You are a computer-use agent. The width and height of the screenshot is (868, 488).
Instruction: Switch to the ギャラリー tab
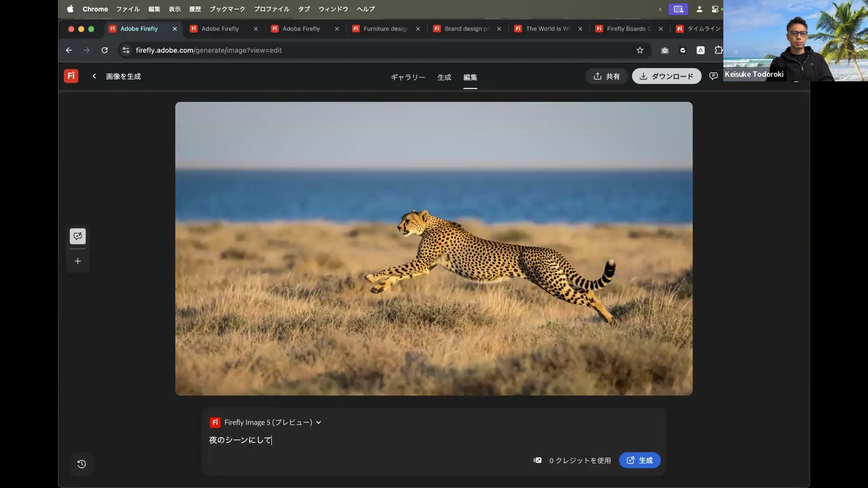408,77
